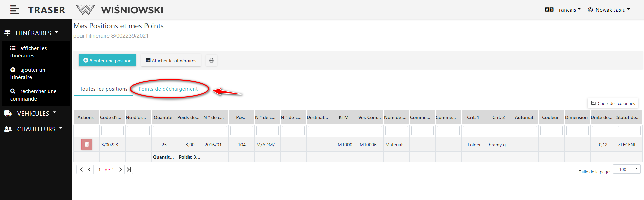Go to the previous page arrow
The width and height of the screenshot is (644, 200).
click(89, 170)
